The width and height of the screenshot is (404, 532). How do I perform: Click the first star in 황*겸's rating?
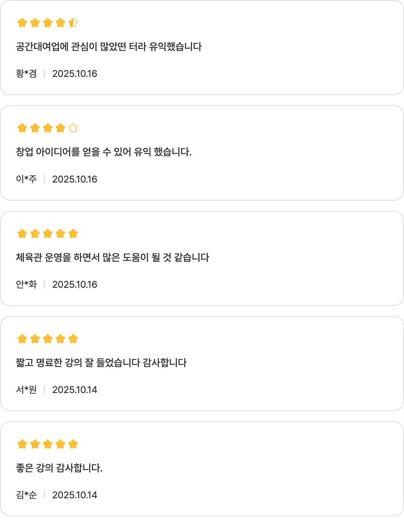click(x=22, y=23)
